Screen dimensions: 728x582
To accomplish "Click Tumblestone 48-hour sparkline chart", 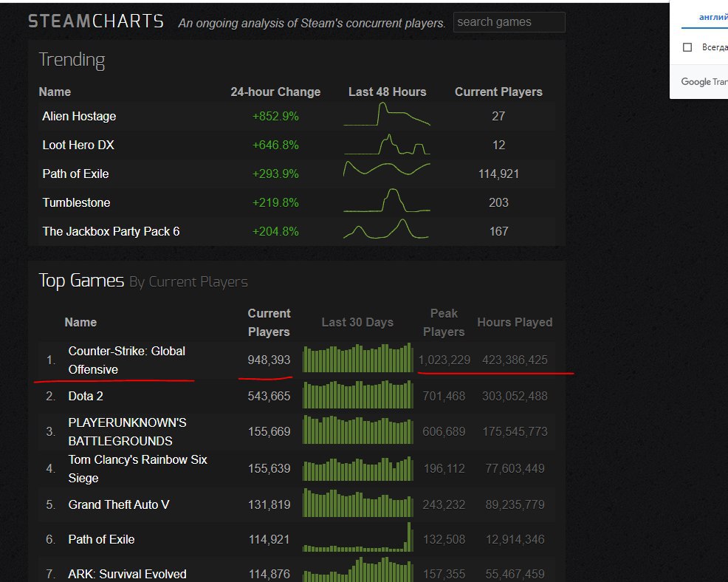I will [x=387, y=200].
